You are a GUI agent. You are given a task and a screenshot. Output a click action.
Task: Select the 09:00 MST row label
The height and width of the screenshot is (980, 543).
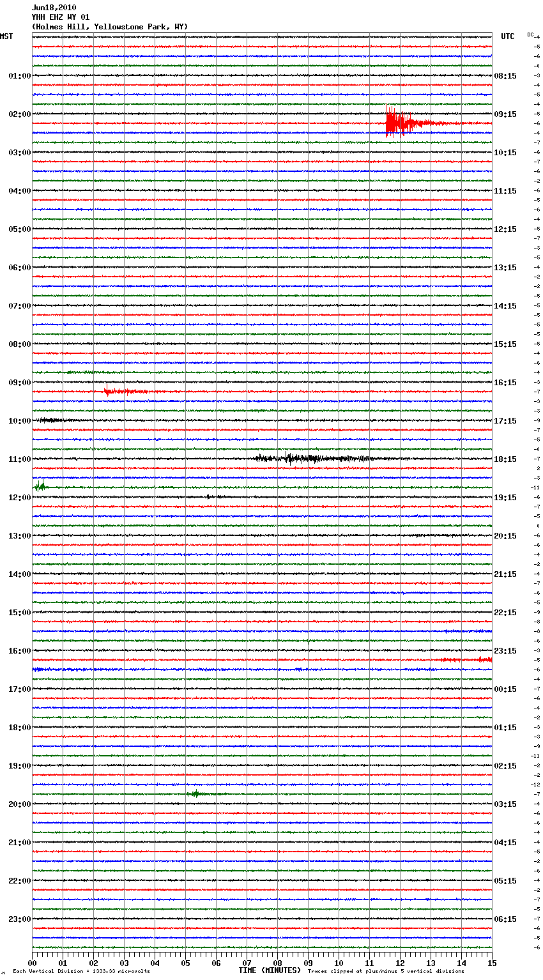[20, 383]
